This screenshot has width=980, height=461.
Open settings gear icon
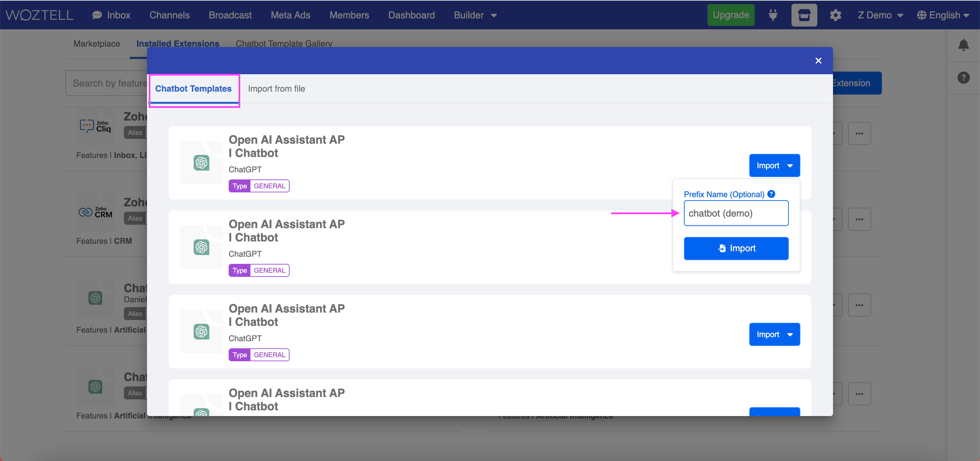coord(835,15)
